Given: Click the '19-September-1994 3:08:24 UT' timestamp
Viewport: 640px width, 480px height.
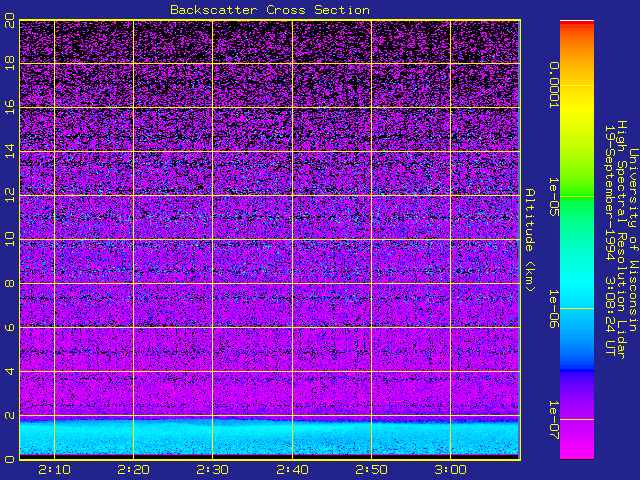Looking at the screenshot, I should click(610, 240).
